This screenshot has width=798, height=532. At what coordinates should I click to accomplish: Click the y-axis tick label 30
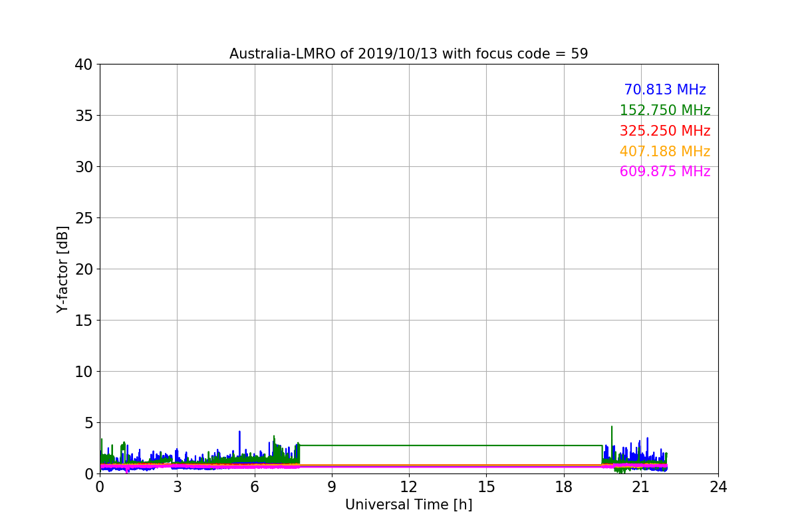[83, 167]
